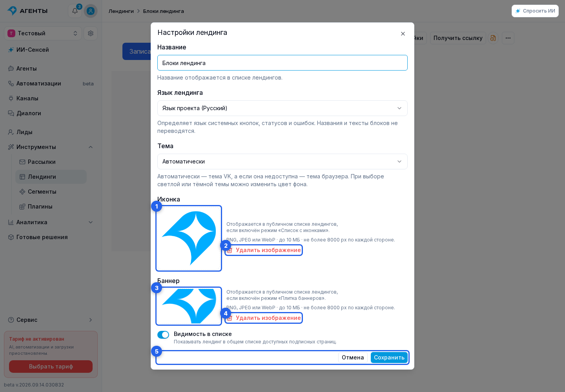The width and height of the screenshot is (565, 392).
Task: Click the АГЕНТЫ logo
Action: coord(27,11)
